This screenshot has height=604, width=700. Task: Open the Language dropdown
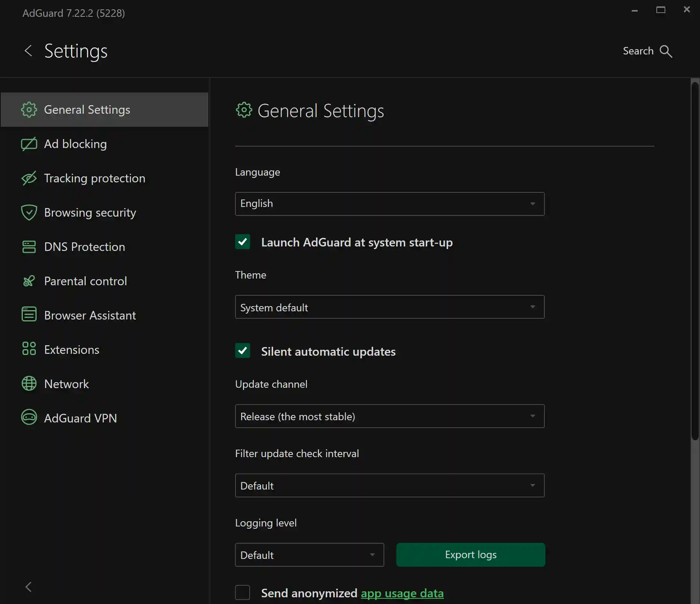(x=389, y=204)
